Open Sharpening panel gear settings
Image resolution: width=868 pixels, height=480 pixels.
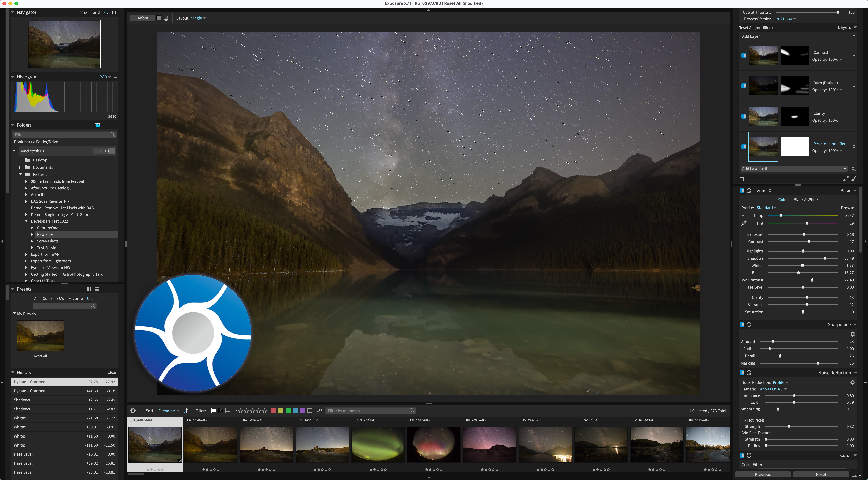(x=852, y=334)
